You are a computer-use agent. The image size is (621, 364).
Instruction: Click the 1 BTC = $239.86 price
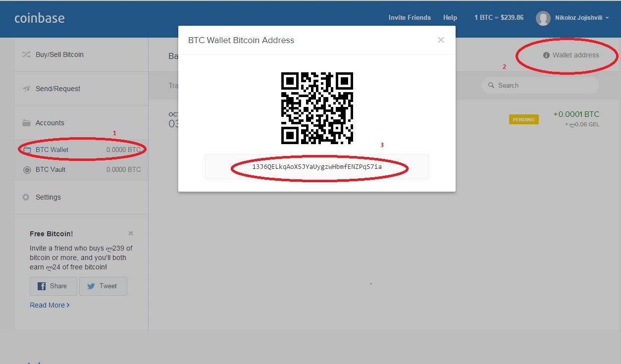coord(499,17)
